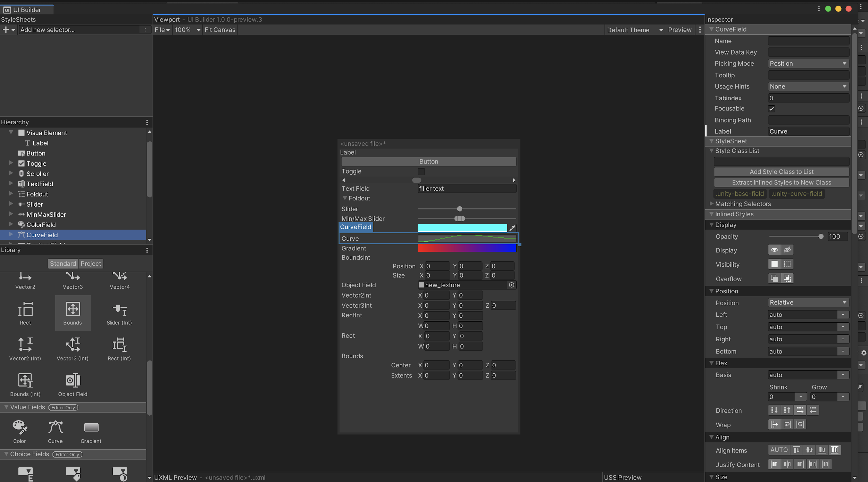Open the Library panel options menu
The width and height of the screenshot is (868, 482).
(147, 250)
